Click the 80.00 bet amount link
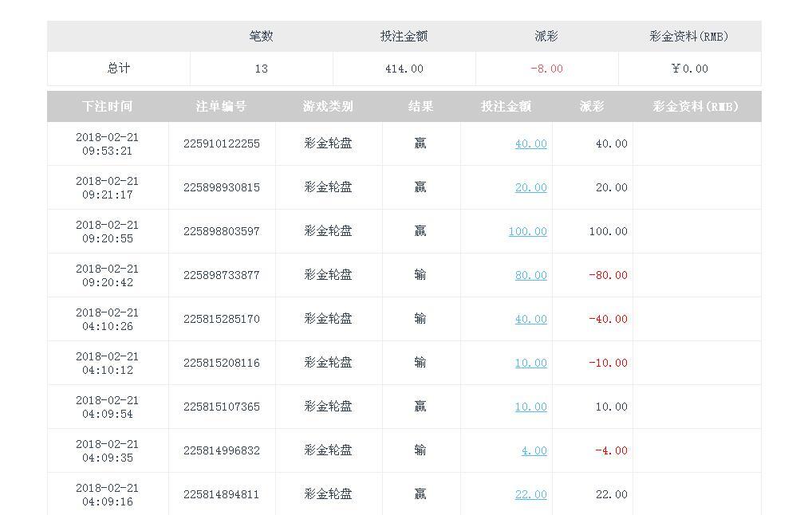Image resolution: width=812 pixels, height=515 pixels. (530, 275)
